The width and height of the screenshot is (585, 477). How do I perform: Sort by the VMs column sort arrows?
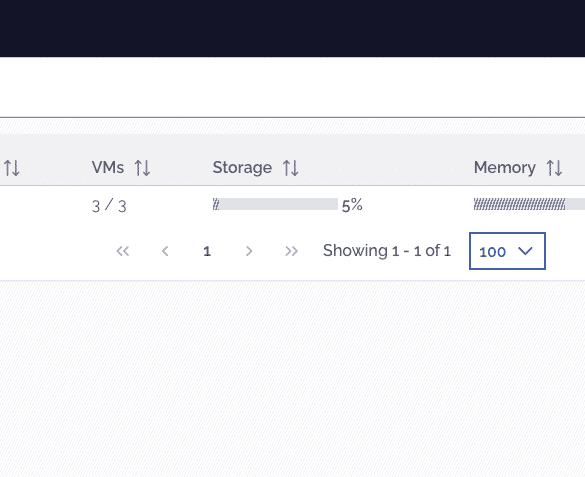click(x=142, y=168)
